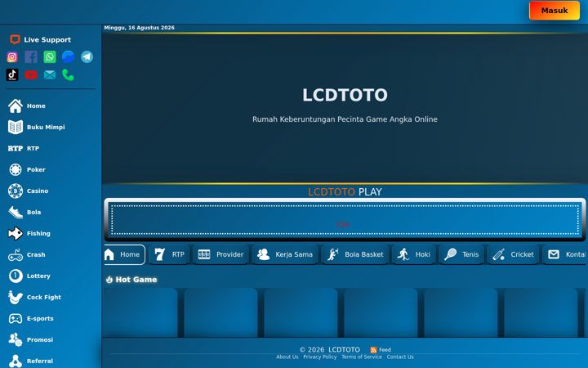Open the Contact Us footer link
Screen dimensions: 588x368
[400, 357]
